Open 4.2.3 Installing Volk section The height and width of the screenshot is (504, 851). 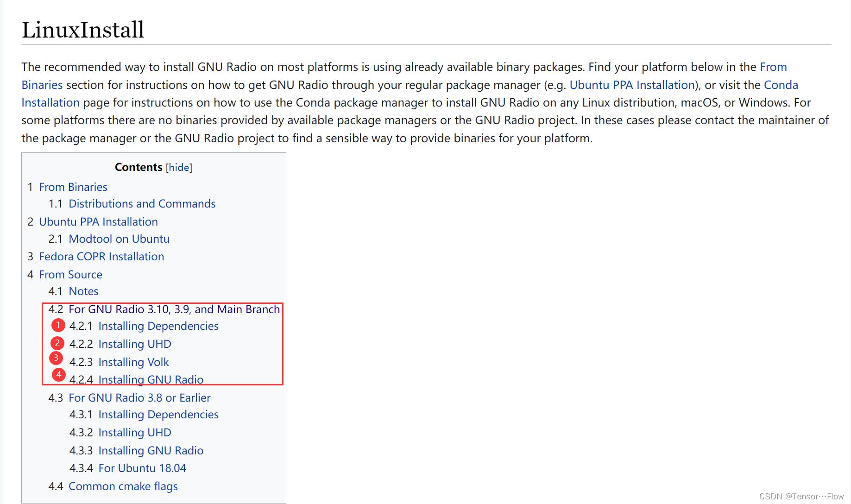tap(133, 362)
